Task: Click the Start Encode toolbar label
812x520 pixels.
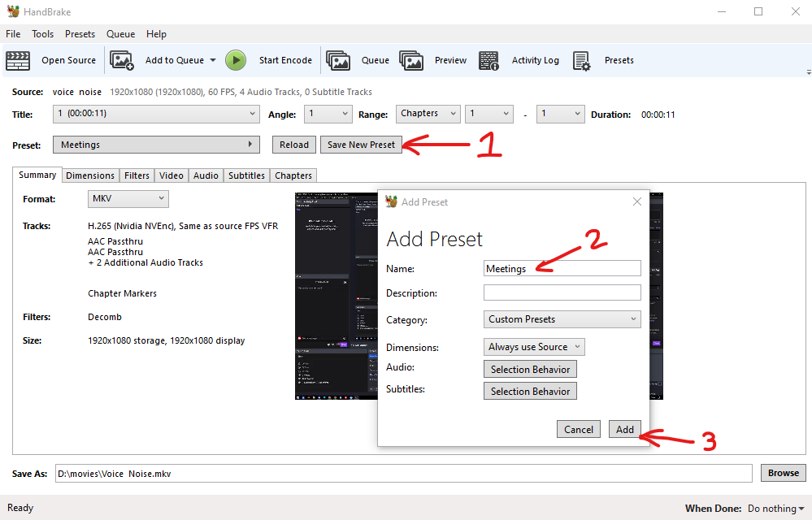Action: point(285,61)
